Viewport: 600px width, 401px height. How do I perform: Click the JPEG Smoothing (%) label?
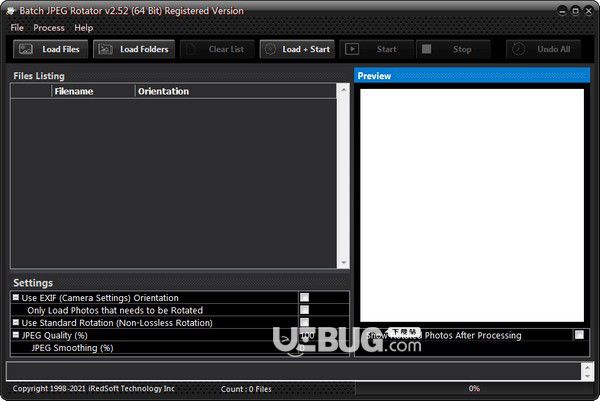(72, 348)
